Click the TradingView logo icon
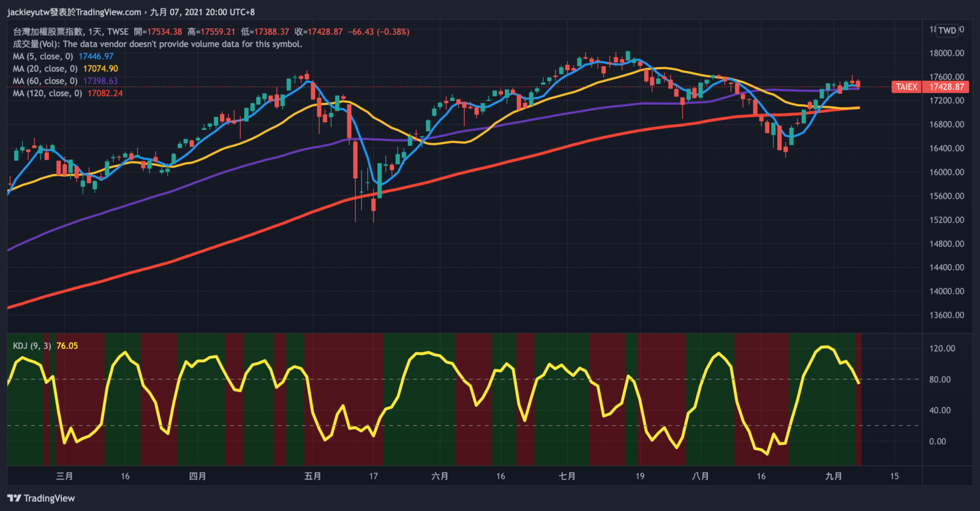The width and height of the screenshot is (980, 511). tap(14, 498)
